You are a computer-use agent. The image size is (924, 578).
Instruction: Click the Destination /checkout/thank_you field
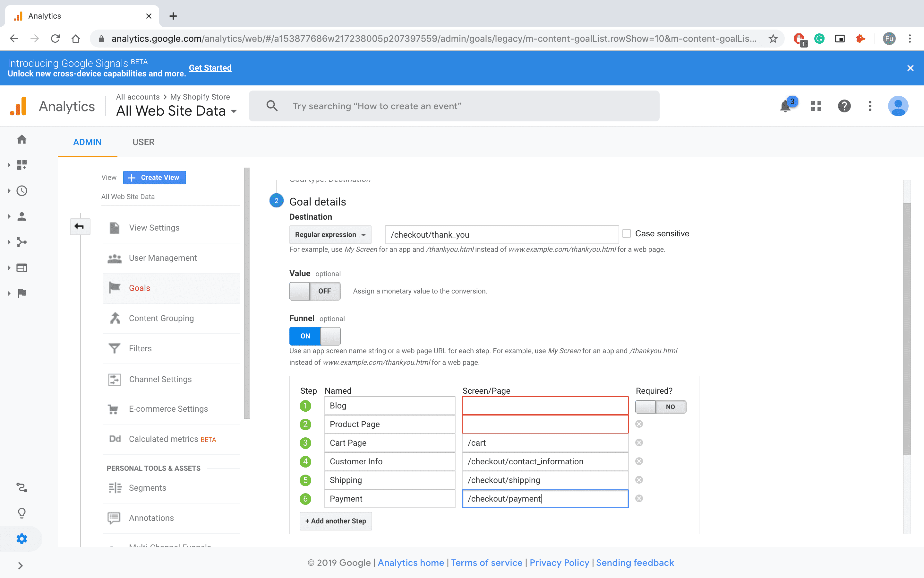pos(502,235)
